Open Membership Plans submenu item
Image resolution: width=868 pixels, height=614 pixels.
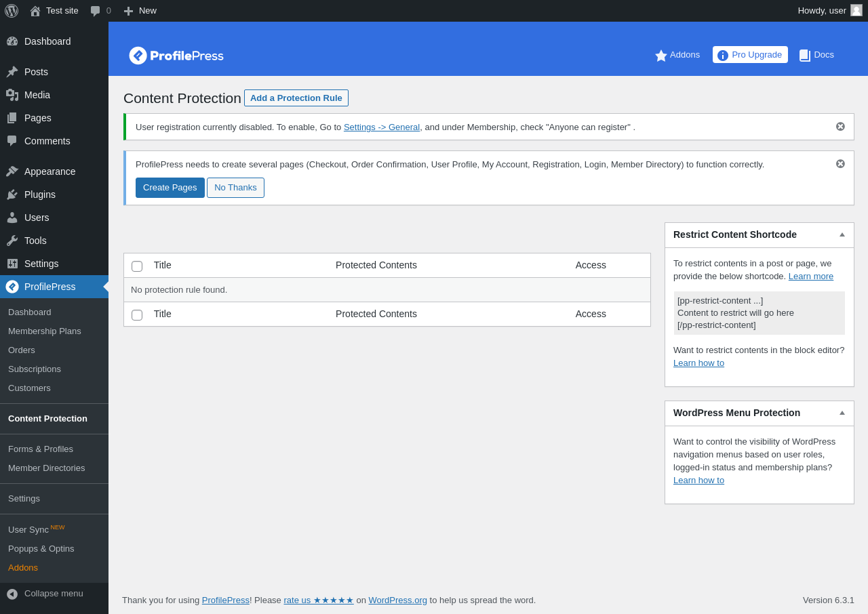[45, 331]
